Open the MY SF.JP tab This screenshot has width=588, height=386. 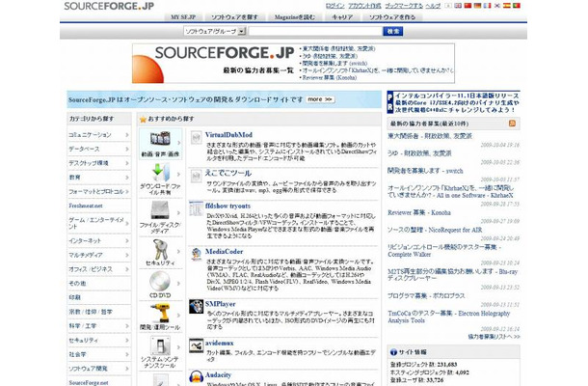(x=183, y=17)
